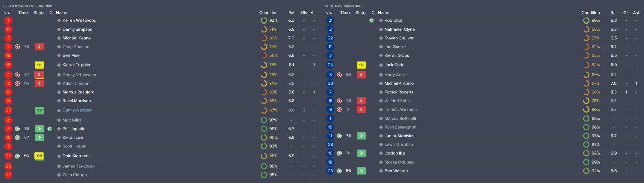Sort Greater Manchester players by Name
The width and height of the screenshot is (644, 183).
click(61, 13)
